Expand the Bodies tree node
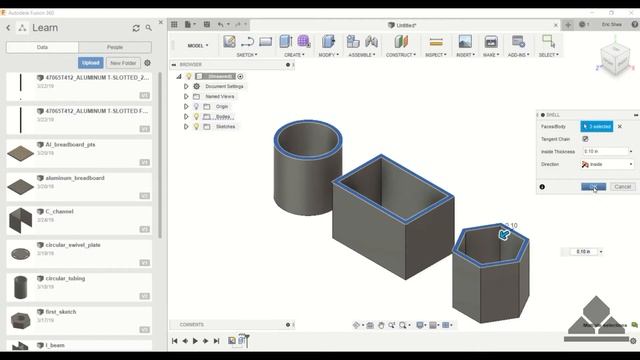640x360 pixels. 186,117
